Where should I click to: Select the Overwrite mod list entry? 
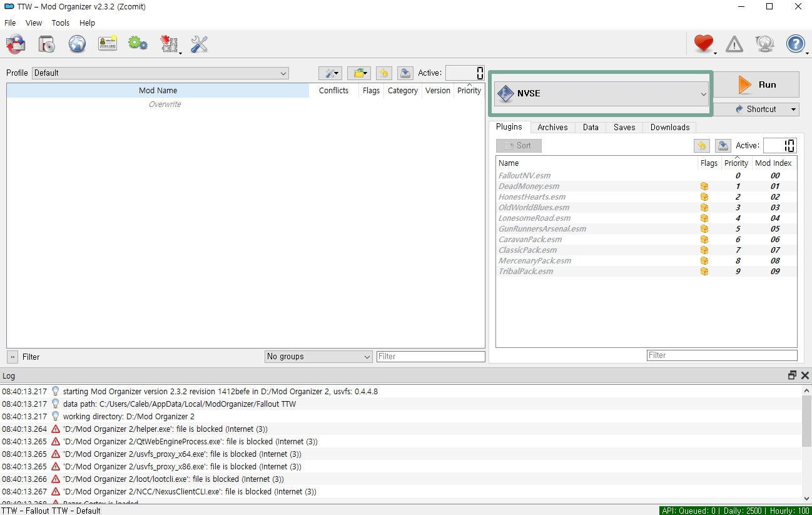(x=165, y=105)
